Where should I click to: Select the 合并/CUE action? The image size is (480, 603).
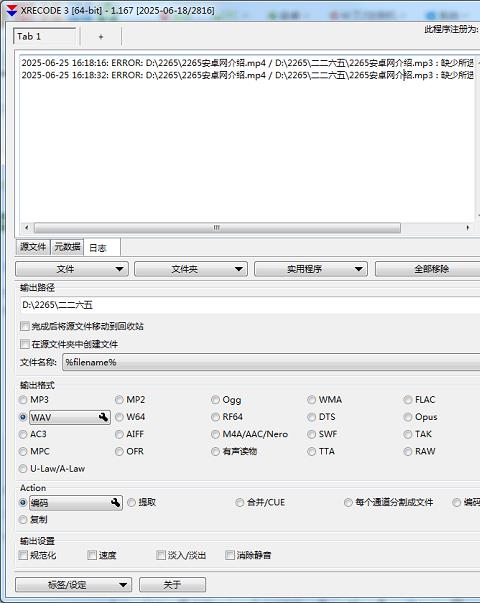[240, 503]
